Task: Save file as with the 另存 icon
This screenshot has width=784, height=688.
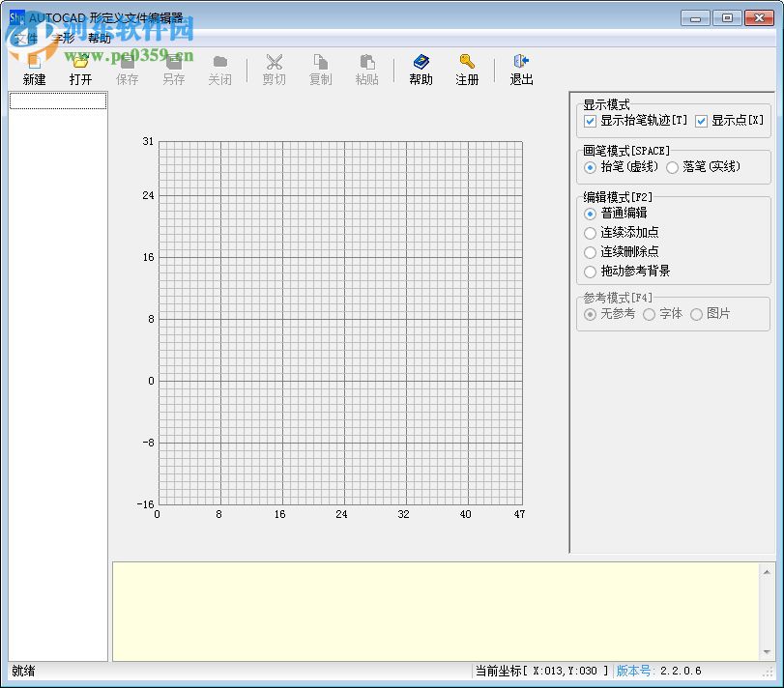Action: [173, 68]
